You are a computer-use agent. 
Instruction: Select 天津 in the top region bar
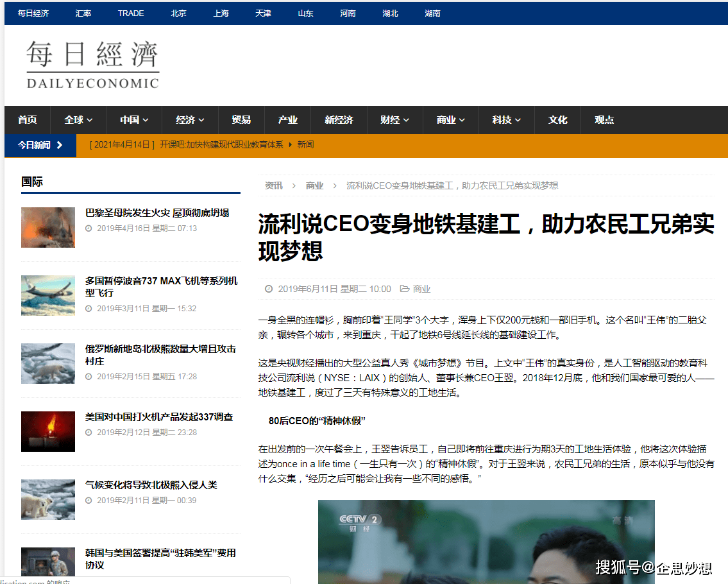coord(263,13)
